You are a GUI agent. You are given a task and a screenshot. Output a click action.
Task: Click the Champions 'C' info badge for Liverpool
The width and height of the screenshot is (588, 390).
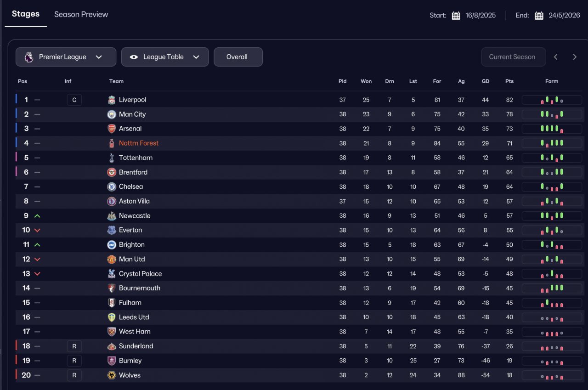[74, 100]
